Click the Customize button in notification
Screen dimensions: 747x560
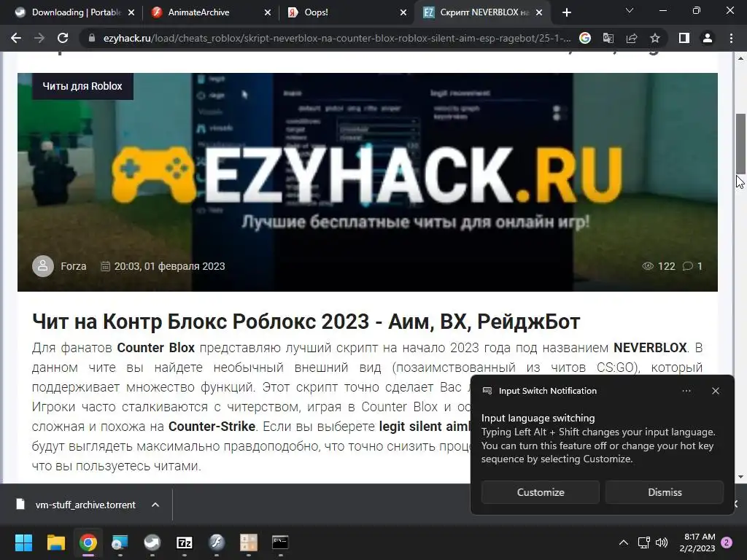point(541,492)
